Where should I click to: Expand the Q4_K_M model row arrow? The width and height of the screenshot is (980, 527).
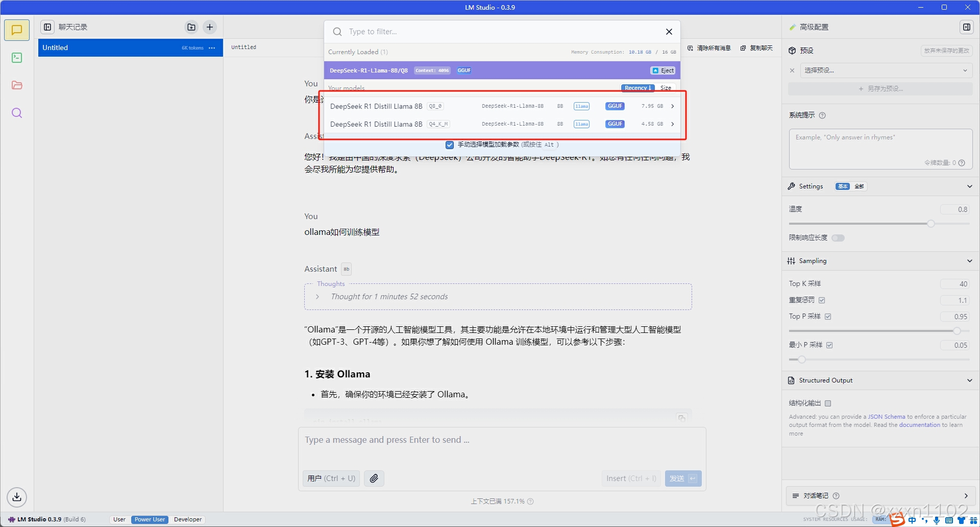[x=672, y=124]
